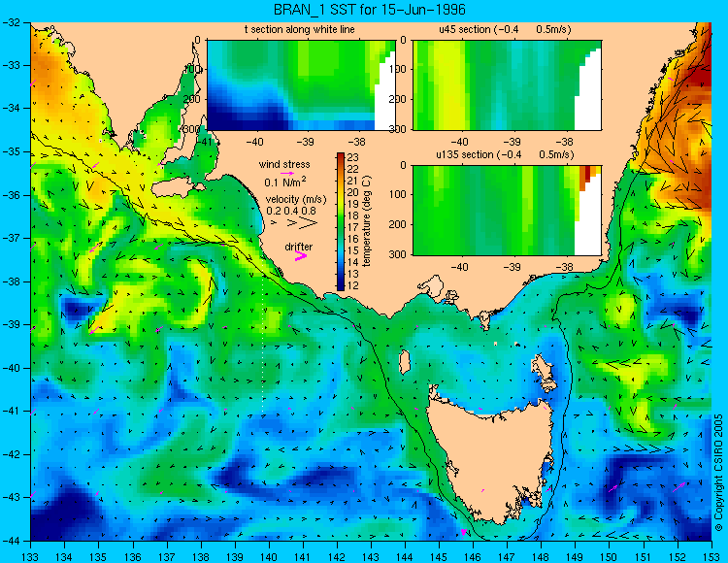Click the '14' colorbar tick label
Viewport: 728px width, 563px height.
[353, 262]
